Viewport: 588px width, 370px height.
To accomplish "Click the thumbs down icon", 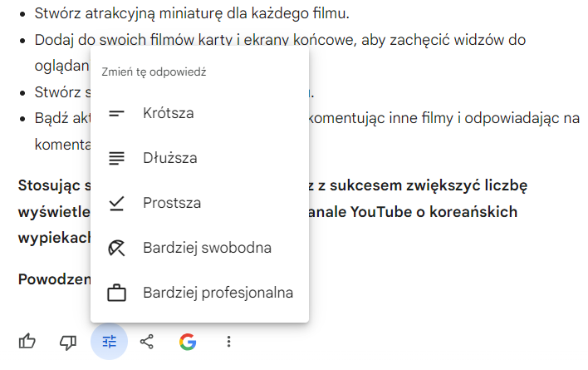I will [68, 342].
